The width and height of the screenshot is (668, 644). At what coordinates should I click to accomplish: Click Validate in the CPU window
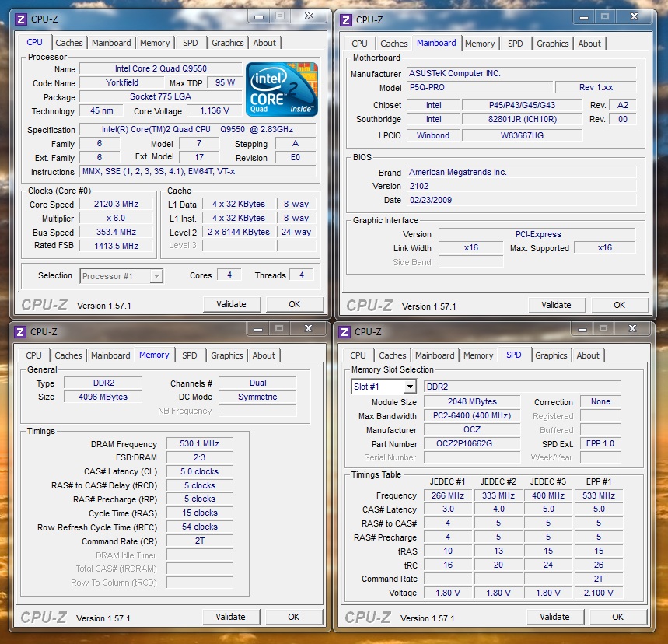pyautogui.click(x=231, y=304)
